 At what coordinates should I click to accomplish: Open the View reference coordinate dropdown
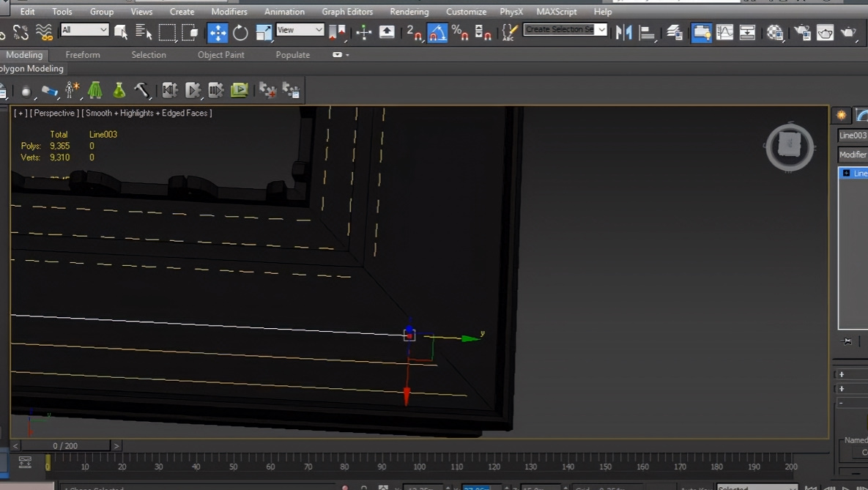[x=300, y=30]
